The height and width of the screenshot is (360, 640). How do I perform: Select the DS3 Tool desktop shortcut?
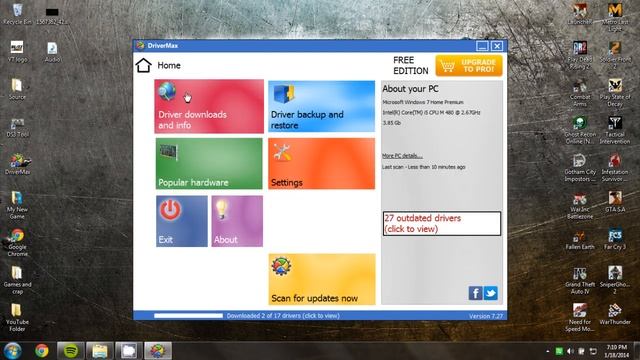click(17, 127)
